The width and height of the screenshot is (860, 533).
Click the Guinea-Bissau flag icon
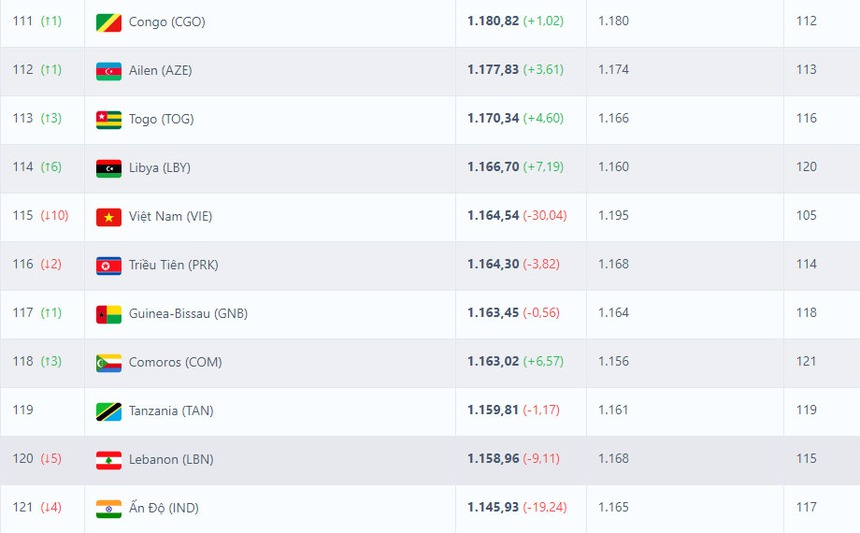click(108, 314)
